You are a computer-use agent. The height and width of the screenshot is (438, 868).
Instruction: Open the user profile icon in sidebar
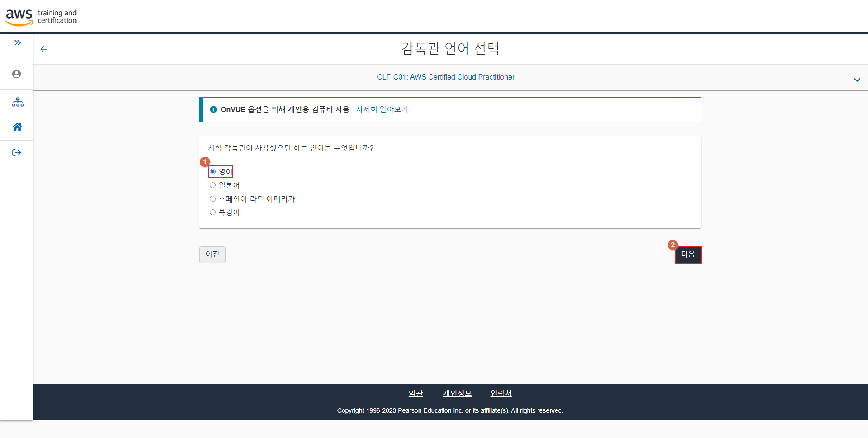[x=17, y=74]
